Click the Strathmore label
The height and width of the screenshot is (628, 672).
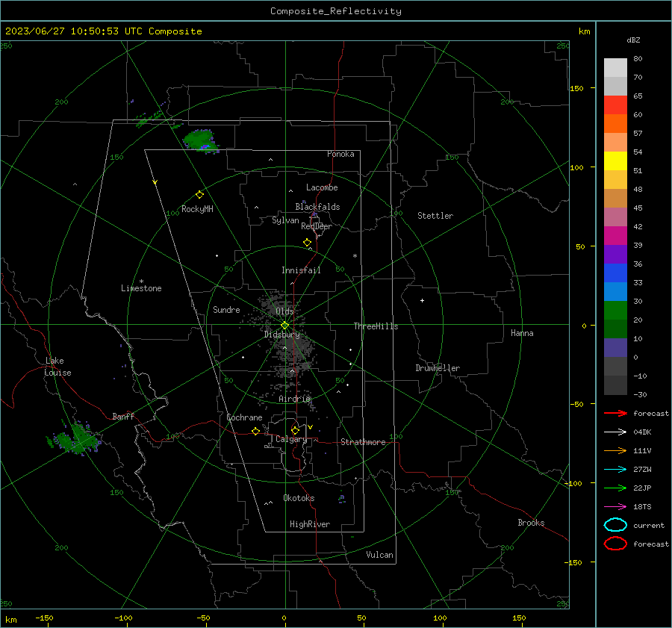point(363,442)
